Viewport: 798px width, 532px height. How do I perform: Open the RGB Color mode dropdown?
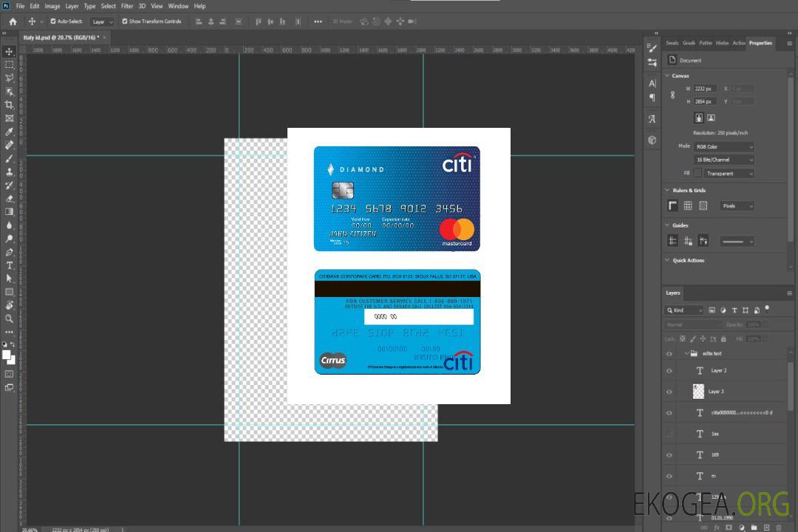[723, 146]
